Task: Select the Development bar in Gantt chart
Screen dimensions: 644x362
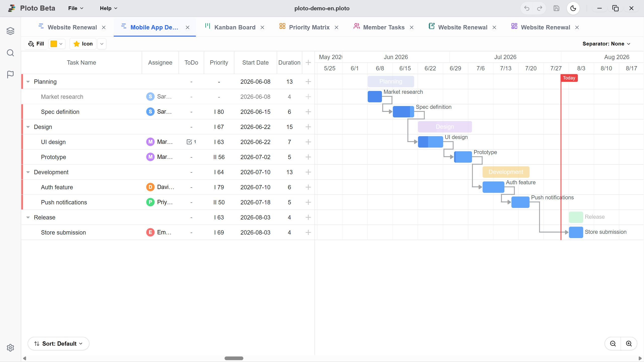Action: coord(506,172)
